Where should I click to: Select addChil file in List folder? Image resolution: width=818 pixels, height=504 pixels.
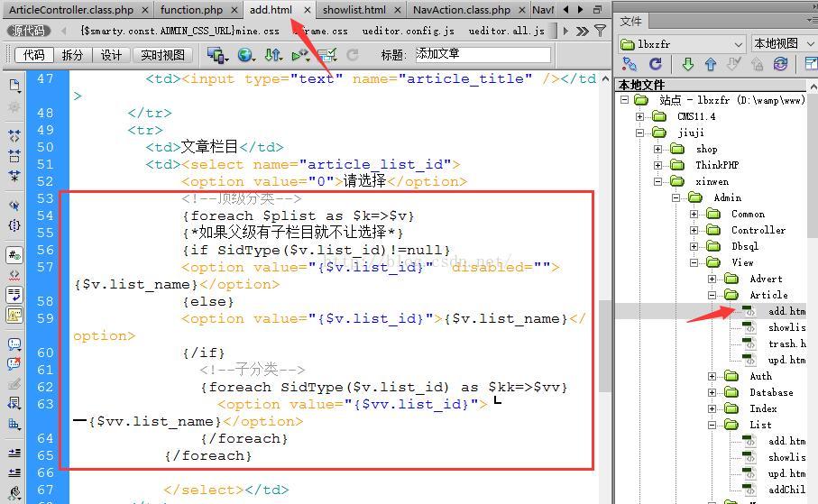[x=786, y=490]
